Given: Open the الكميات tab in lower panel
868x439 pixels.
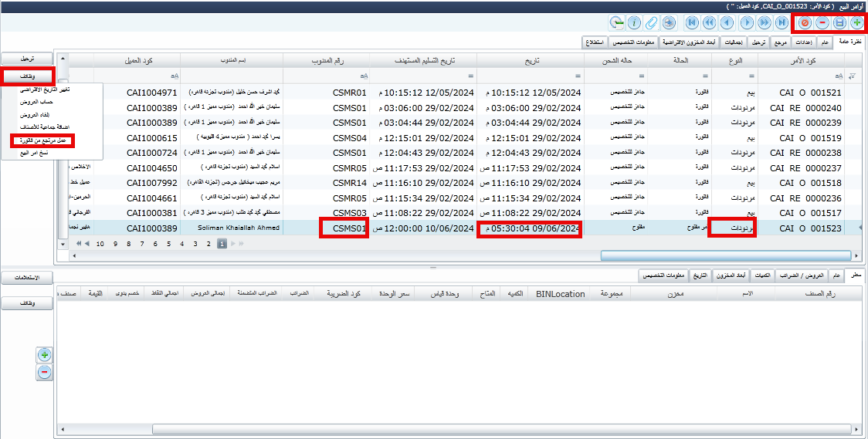Looking at the screenshot, I should pos(761,275).
